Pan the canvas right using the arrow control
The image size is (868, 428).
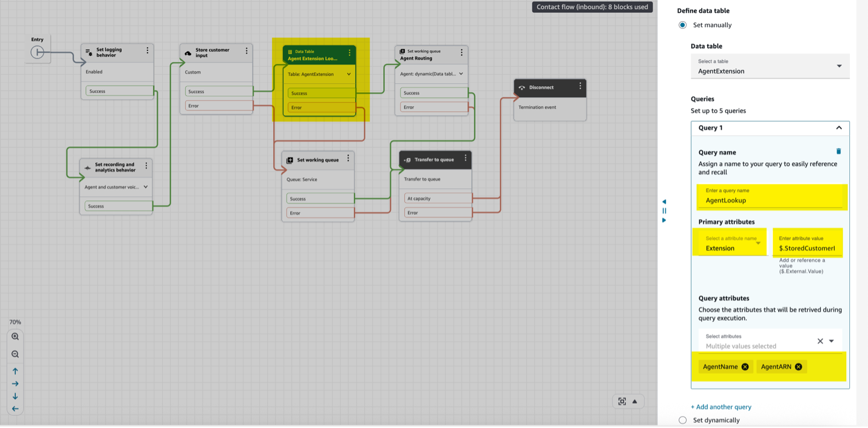(15, 383)
